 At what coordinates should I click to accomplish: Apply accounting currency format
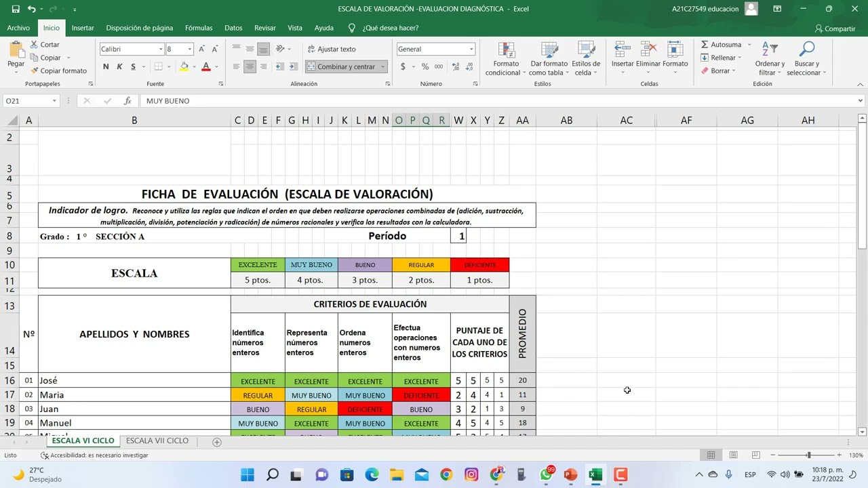tap(403, 66)
